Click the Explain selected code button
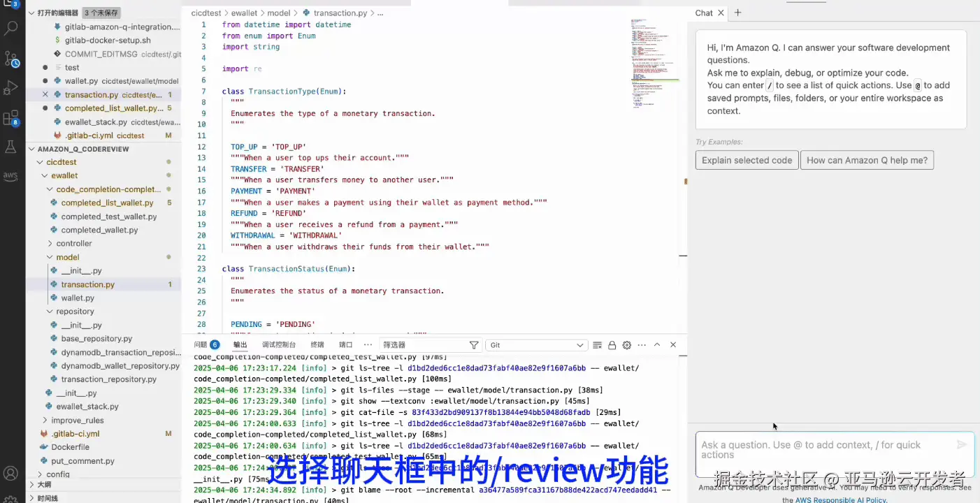The image size is (980, 503). [x=747, y=160]
